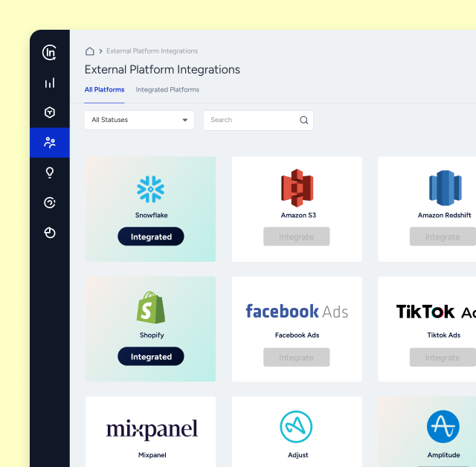476x467 pixels.
Task: Click External Platform Integrations breadcrumb link
Action: point(152,51)
